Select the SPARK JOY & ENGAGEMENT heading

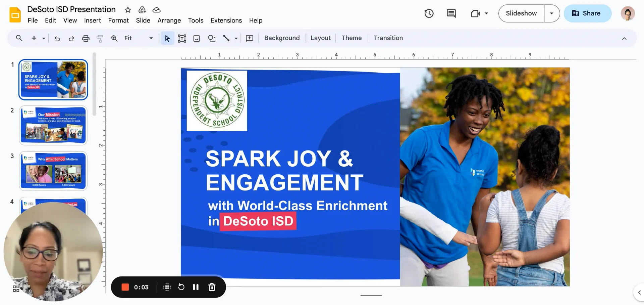click(284, 171)
